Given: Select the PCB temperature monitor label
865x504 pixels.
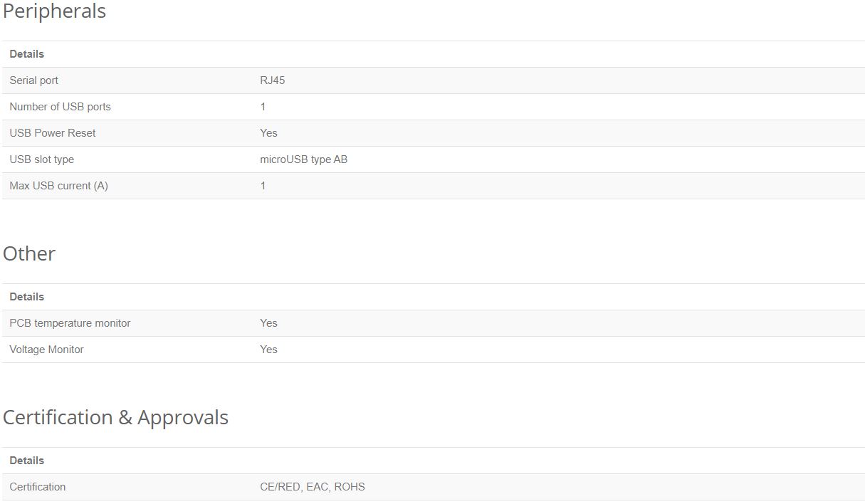Looking at the screenshot, I should 70,323.
